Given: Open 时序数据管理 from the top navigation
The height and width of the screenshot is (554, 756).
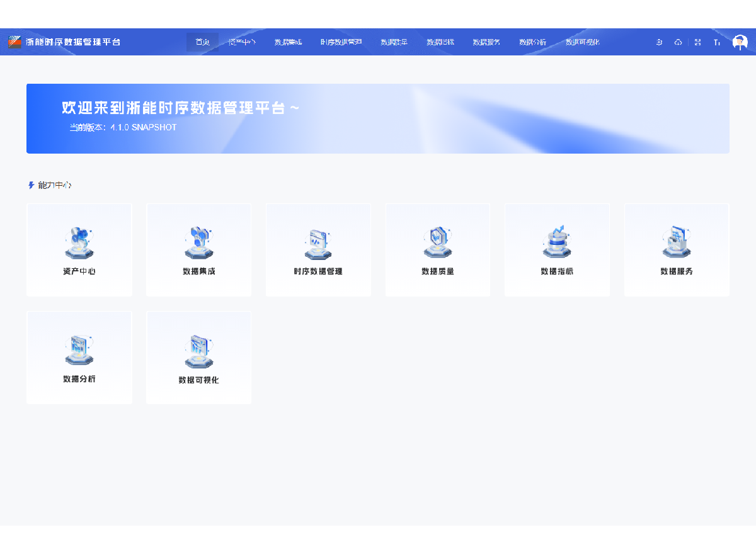Looking at the screenshot, I should (x=341, y=42).
